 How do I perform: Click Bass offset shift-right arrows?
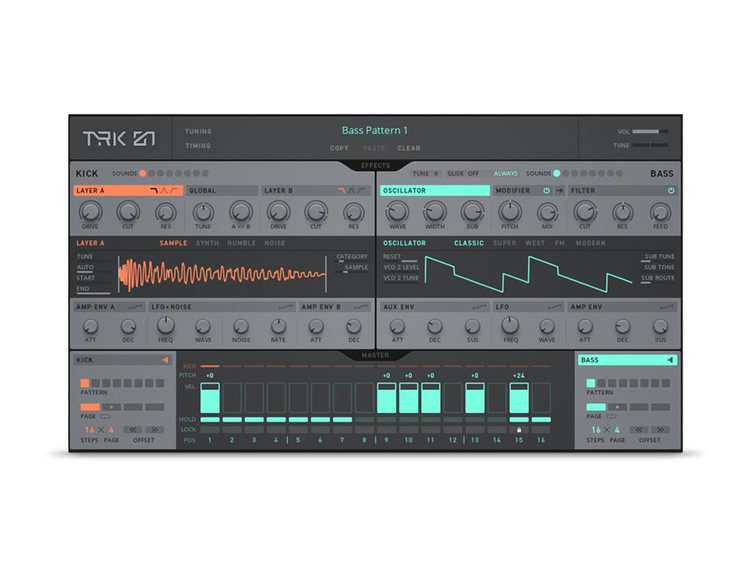pos(661,430)
